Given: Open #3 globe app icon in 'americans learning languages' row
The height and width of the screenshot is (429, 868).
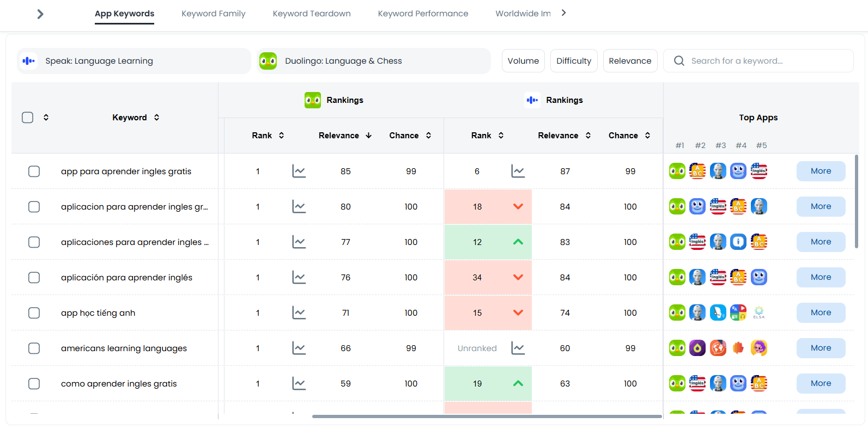Looking at the screenshot, I should pyautogui.click(x=718, y=348).
